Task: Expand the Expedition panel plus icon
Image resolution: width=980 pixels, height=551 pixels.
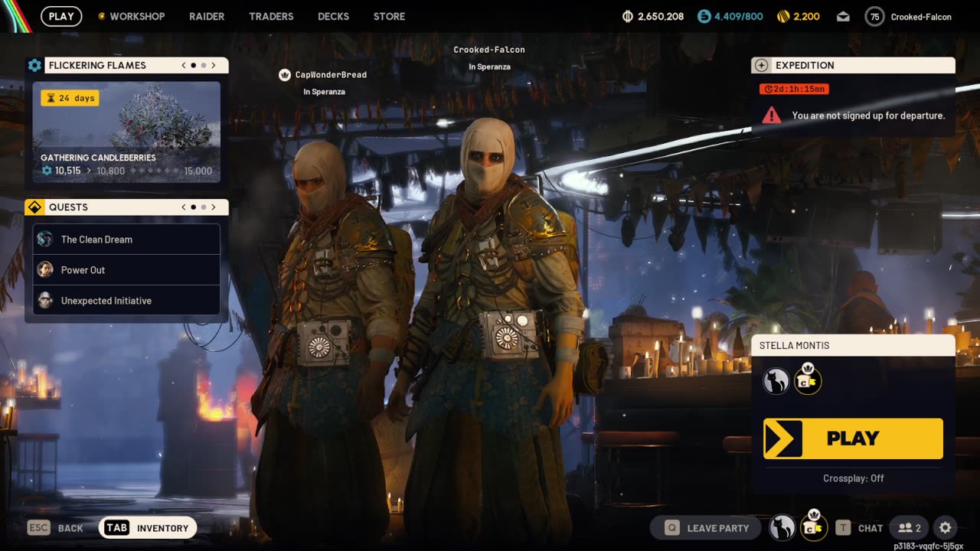Action: pos(760,65)
